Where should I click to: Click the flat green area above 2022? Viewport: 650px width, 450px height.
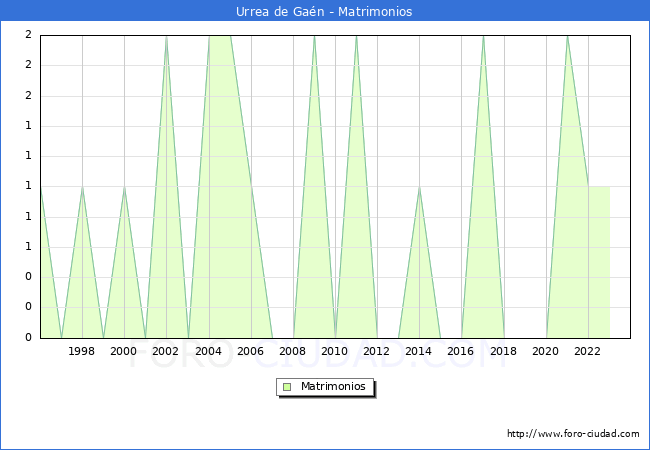coord(598,260)
